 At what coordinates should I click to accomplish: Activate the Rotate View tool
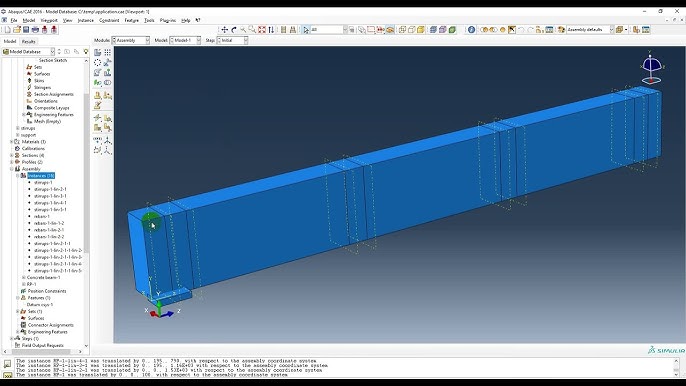pos(234,30)
